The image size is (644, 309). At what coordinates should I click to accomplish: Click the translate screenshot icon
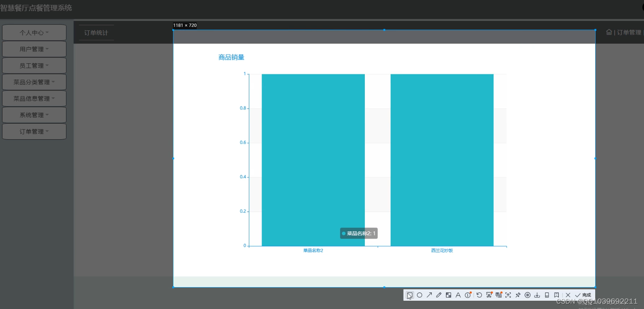[x=498, y=295]
